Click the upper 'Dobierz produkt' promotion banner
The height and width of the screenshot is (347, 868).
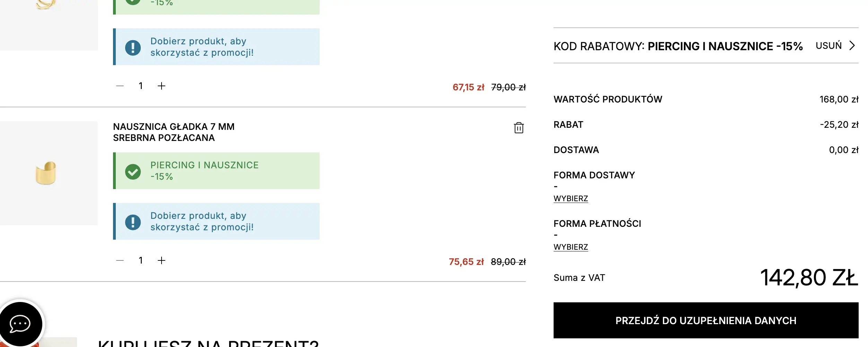217,47
